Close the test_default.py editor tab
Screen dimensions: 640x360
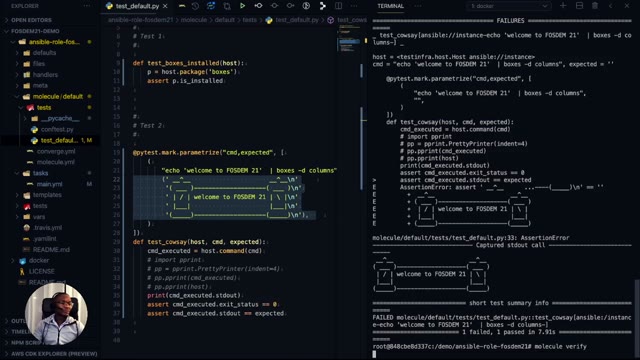pyautogui.click(x=165, y=6)
